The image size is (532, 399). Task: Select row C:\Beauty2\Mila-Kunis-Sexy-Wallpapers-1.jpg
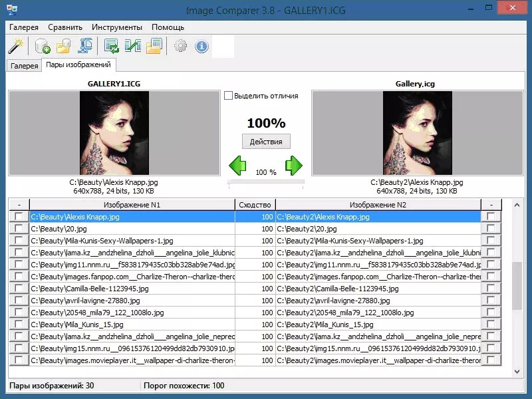coord(378,241)
